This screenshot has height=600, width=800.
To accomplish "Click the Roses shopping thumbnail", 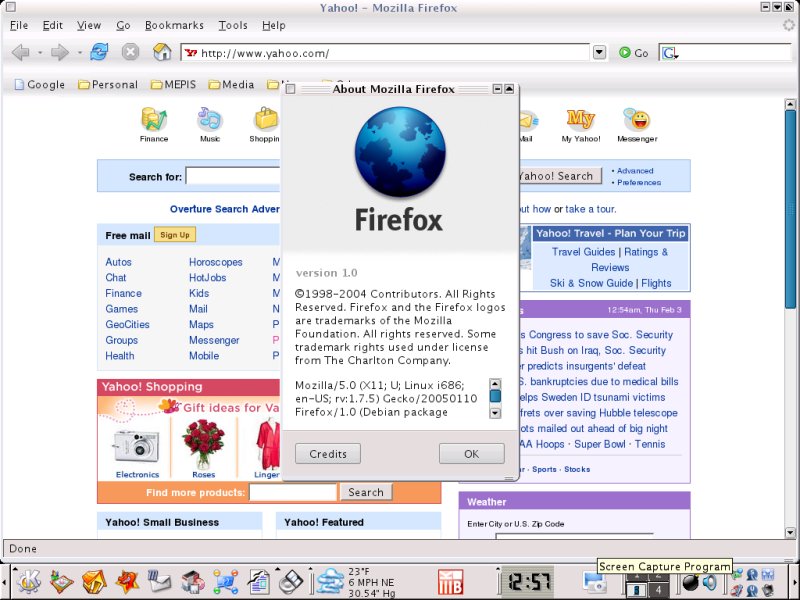I will click(x=204, y=444).
